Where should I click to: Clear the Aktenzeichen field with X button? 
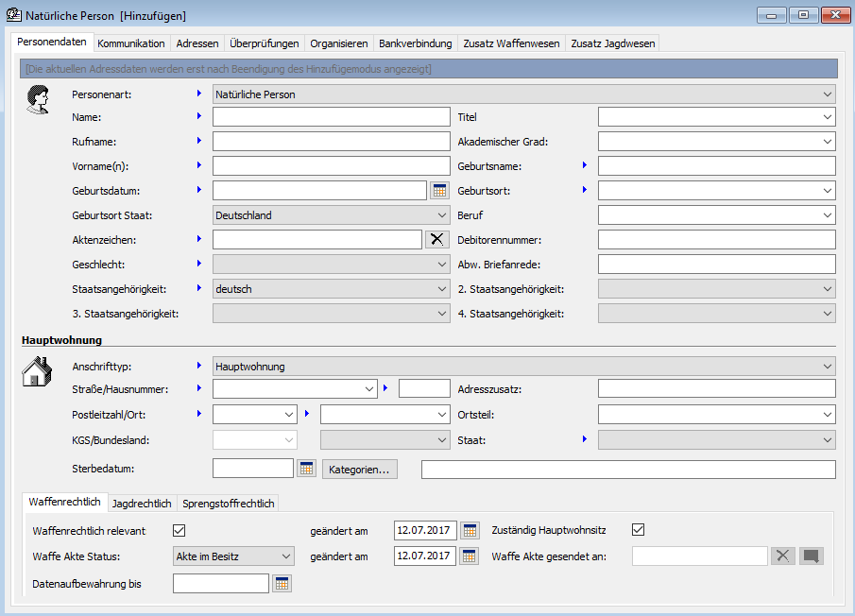coord(436,240)
